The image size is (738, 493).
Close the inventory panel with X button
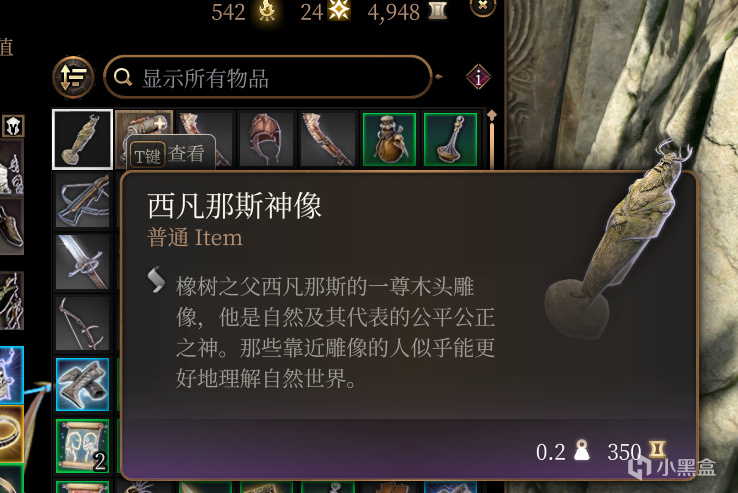pyautogui.click(x=482, y=6)
